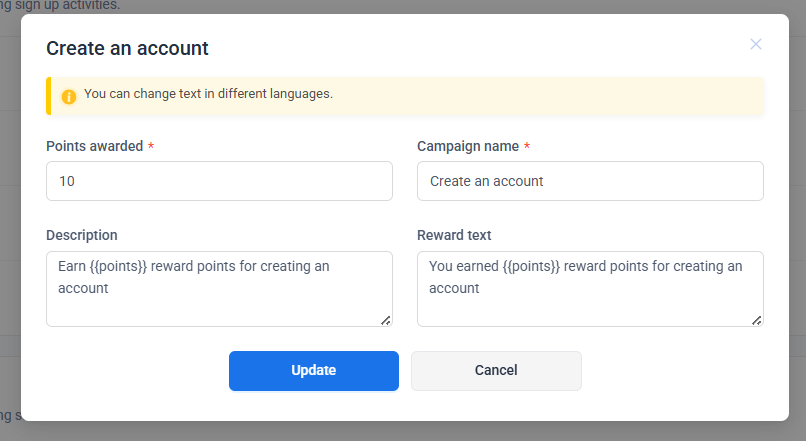The image size is (806, 441).
Task: Click the Create an account dialog title
Action: coord(127,47)
